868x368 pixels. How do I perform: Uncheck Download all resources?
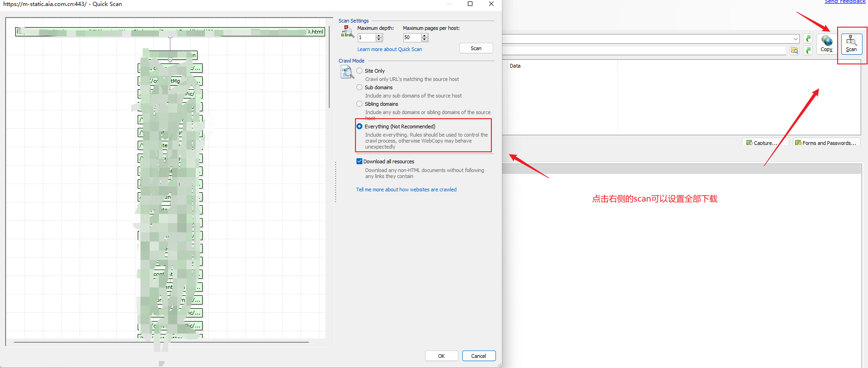(359, 161)
